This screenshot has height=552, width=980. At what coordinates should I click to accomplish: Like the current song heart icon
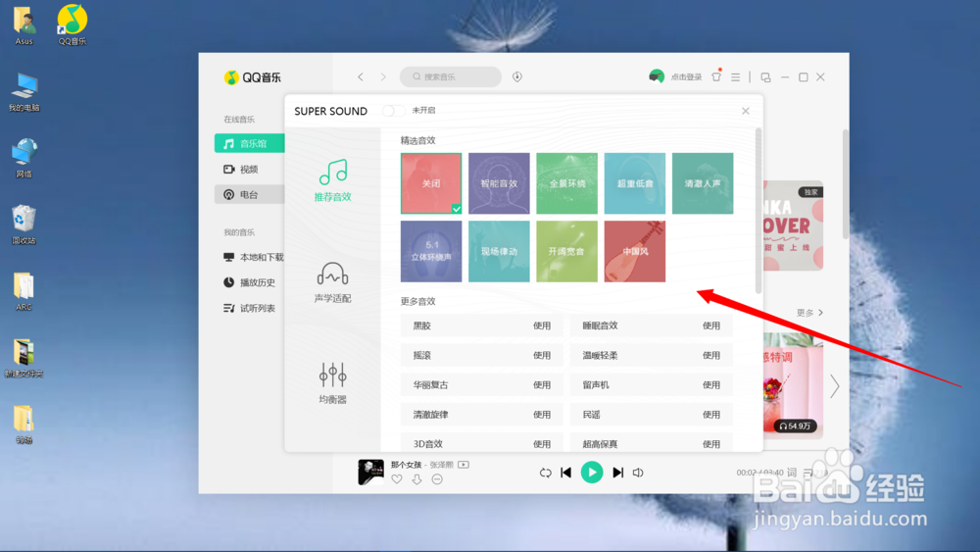(397, 479)
